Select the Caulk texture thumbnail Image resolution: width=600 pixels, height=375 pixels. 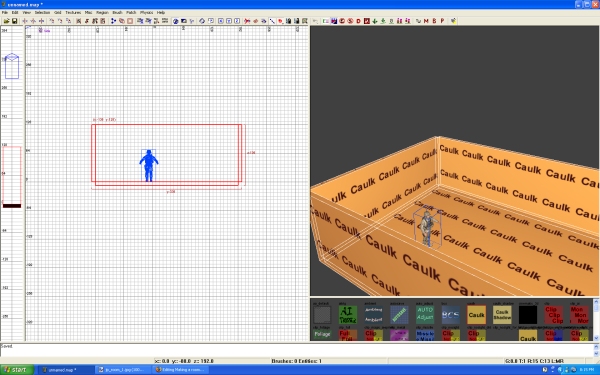click(476, 315)
